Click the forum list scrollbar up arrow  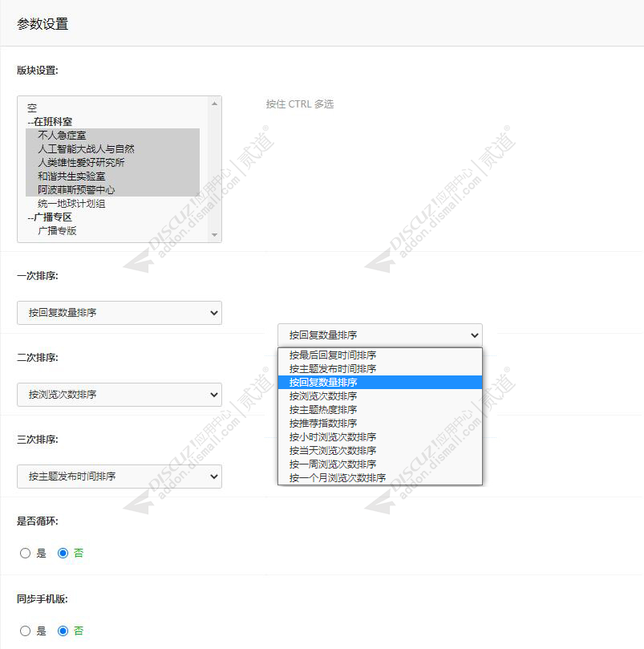[x=214, y=104]
